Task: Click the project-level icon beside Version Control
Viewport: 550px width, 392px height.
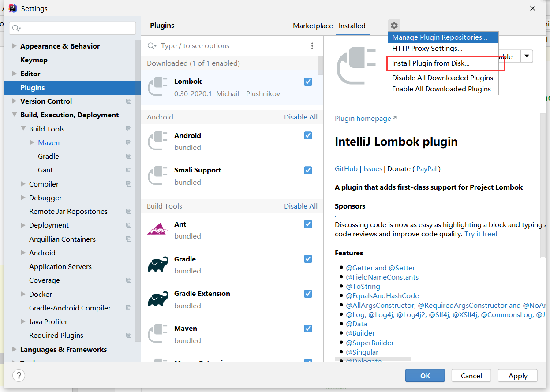Action: point(128,101)
